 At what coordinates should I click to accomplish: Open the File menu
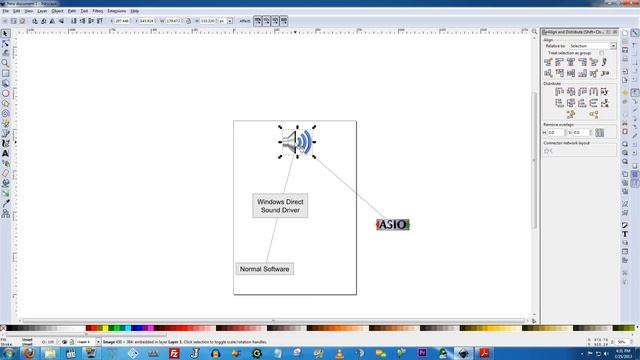[x=5, y=11]
